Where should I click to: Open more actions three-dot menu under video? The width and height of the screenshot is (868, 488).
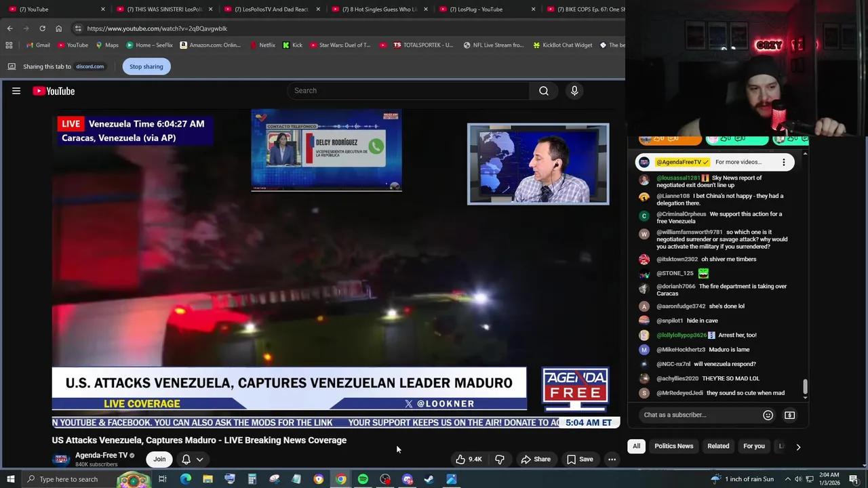click(612, 460)
